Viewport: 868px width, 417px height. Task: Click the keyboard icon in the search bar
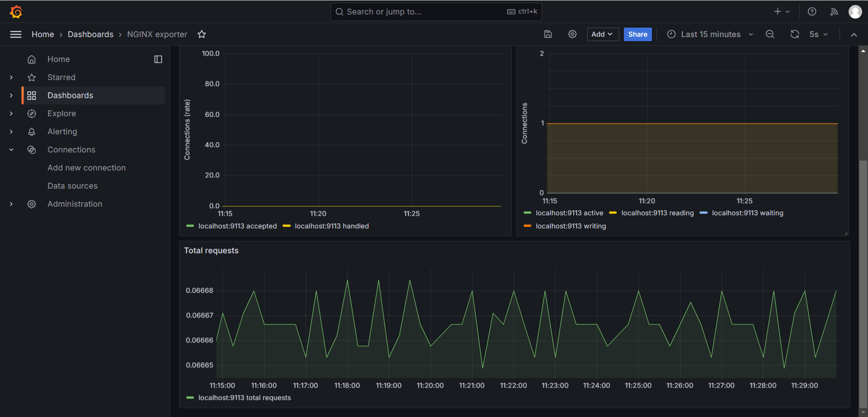click(x=511, y=12)
